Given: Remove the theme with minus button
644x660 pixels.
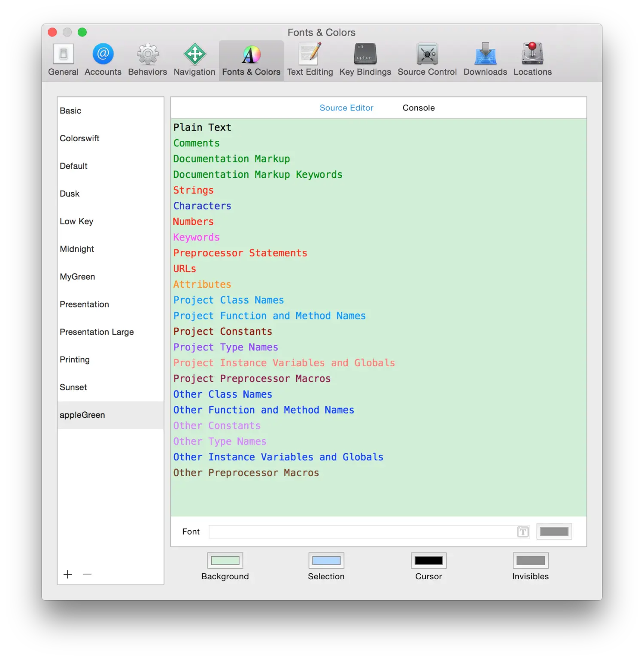Looking at the screenshot, I should [88, 575].
